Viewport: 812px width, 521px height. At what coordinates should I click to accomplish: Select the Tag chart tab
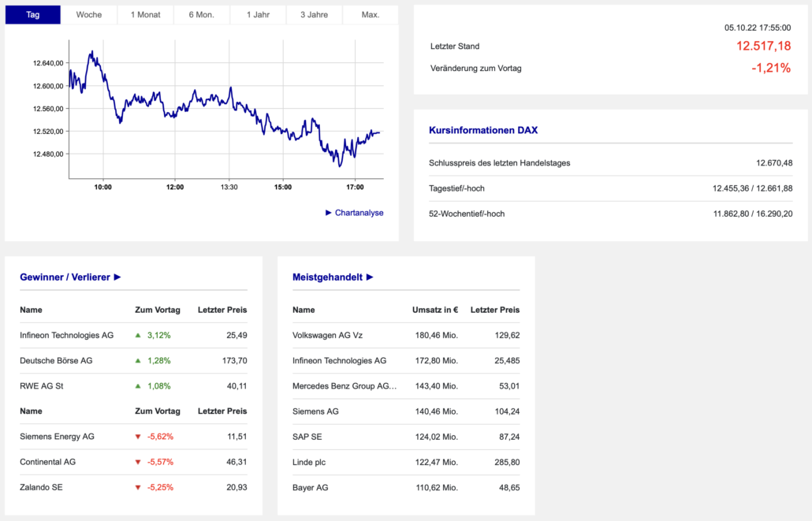[x=33, y=15]
